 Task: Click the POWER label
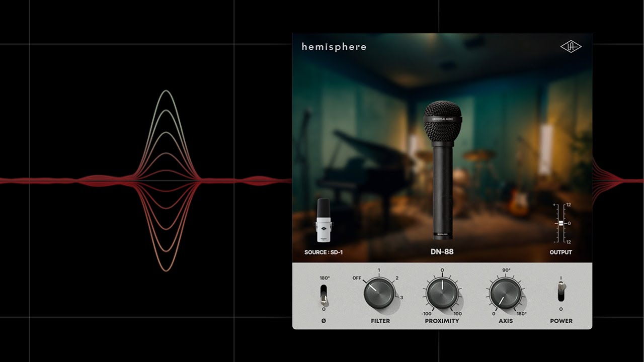[561, 321]
